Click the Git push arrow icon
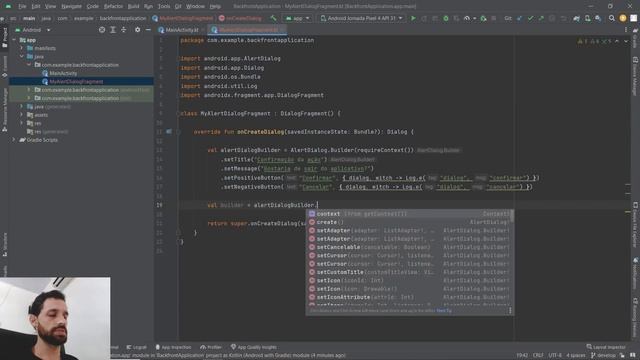 click(541, 18)
